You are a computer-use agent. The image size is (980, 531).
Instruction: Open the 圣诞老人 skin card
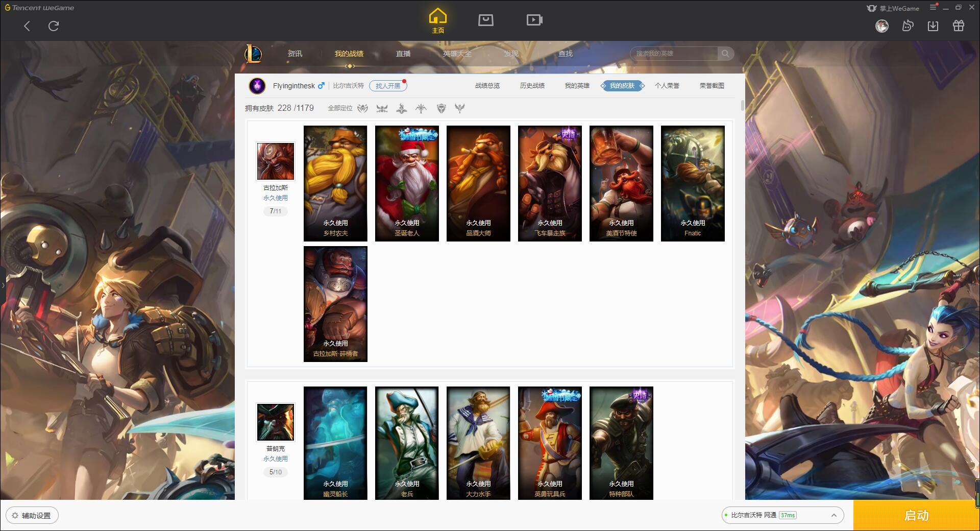pyautogui.click(x=407, y=183)
